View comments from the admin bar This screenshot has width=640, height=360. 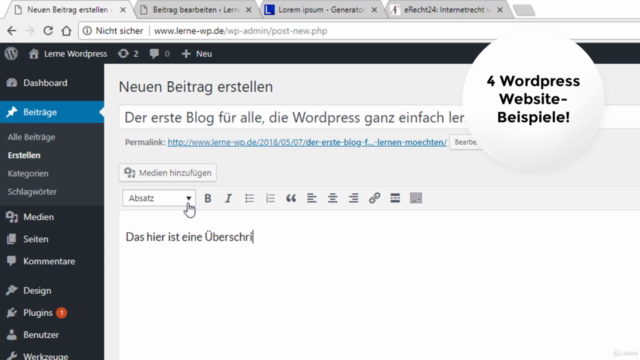point(159,54)
